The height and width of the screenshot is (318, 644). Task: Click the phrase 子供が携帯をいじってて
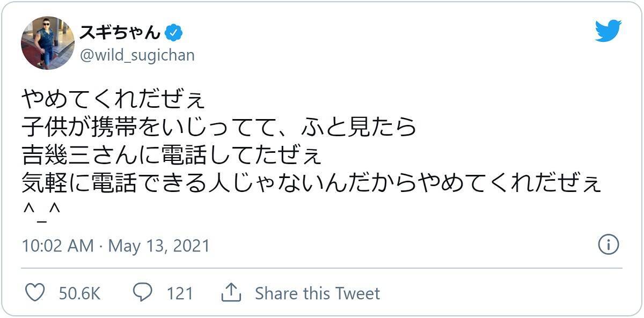click(149, 127)
